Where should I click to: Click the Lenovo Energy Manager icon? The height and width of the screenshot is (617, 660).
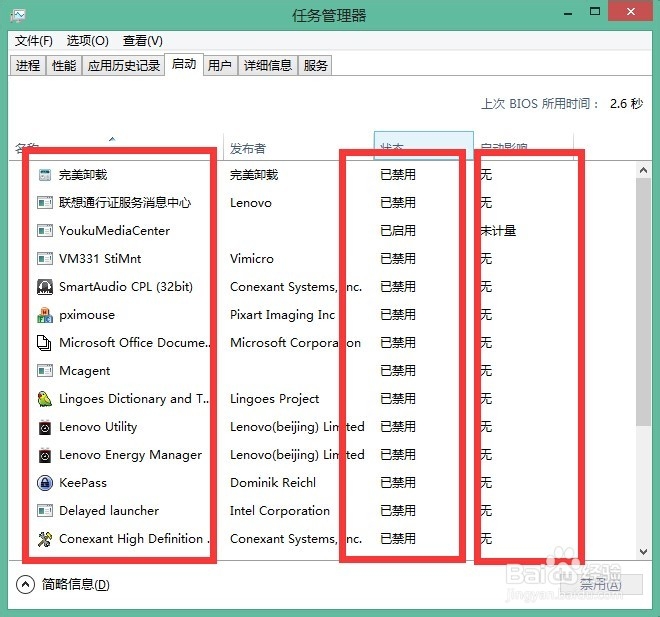45,455
